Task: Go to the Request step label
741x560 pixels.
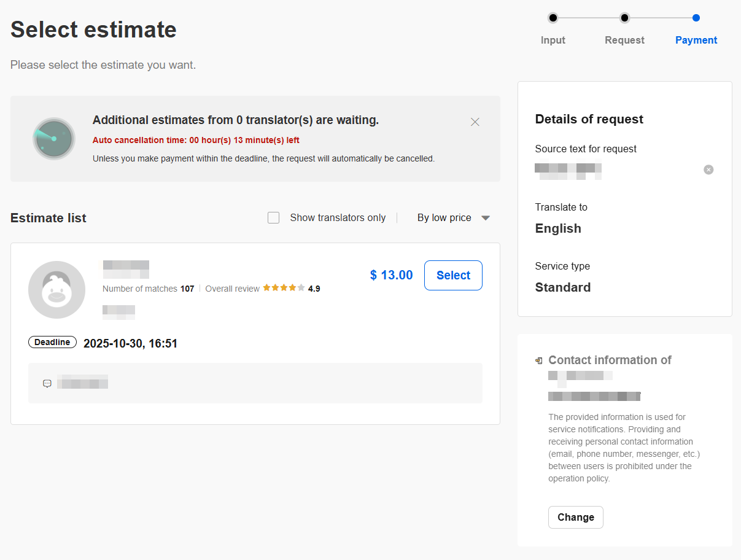Action: point(624,40)
